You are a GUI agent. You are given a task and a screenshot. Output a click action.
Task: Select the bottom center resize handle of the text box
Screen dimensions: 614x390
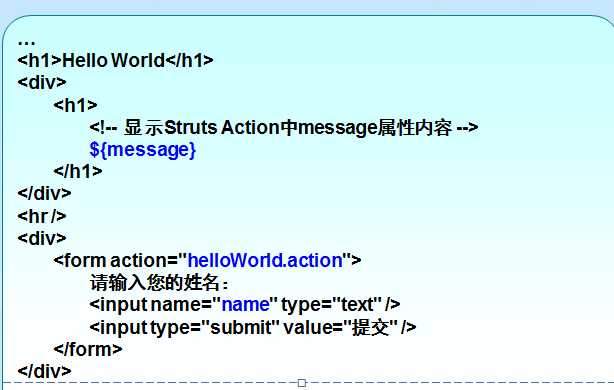click(302, 383)
